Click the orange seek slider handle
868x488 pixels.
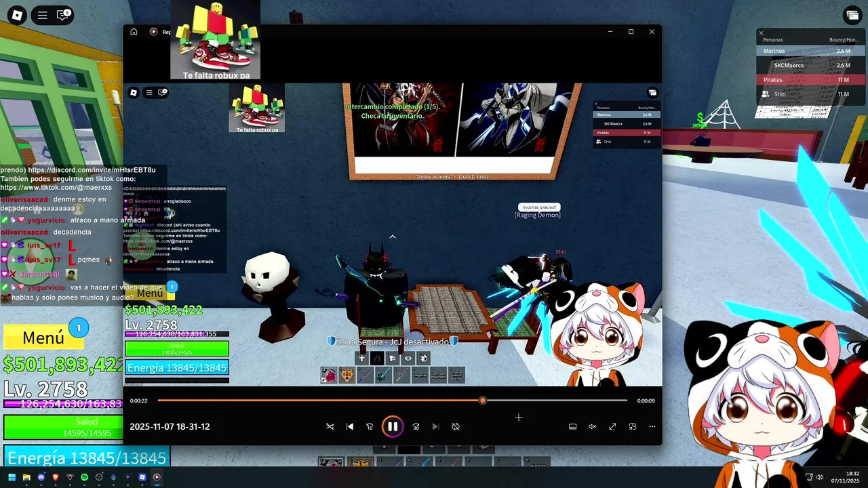pyautogui.click(x=483, y=401)
